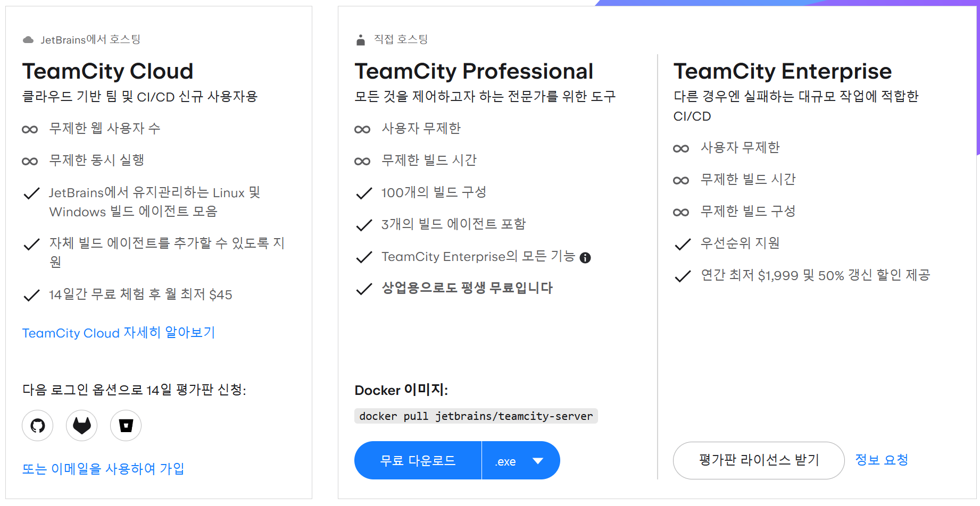
Task: Click the info icon next to TeamCity Enterprise의 모든 기능
Action: click(585, 258)
